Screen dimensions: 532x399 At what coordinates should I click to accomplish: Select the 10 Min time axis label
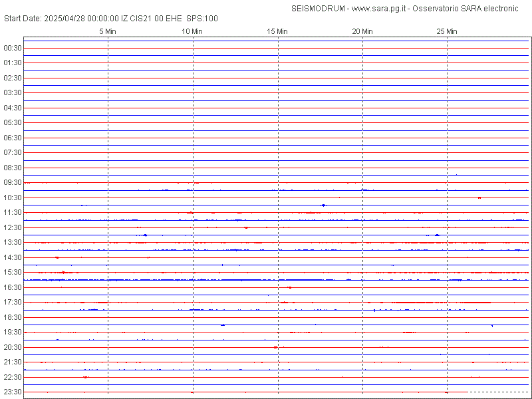(192, 31)
